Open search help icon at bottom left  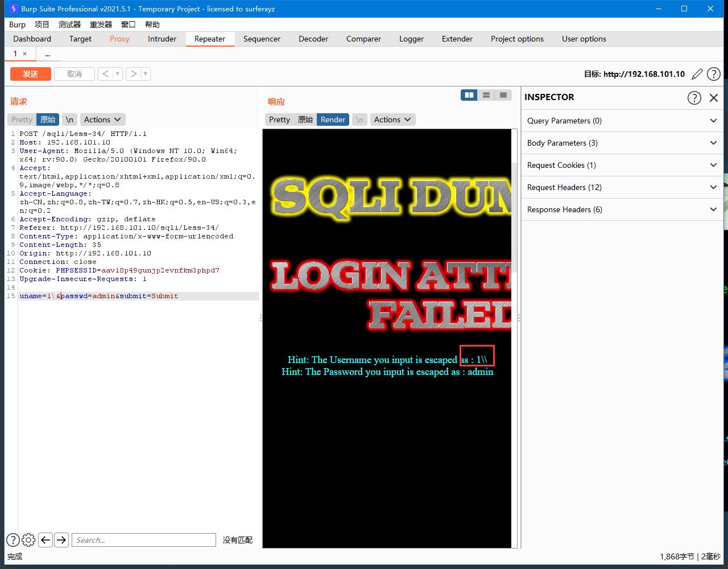13,540
